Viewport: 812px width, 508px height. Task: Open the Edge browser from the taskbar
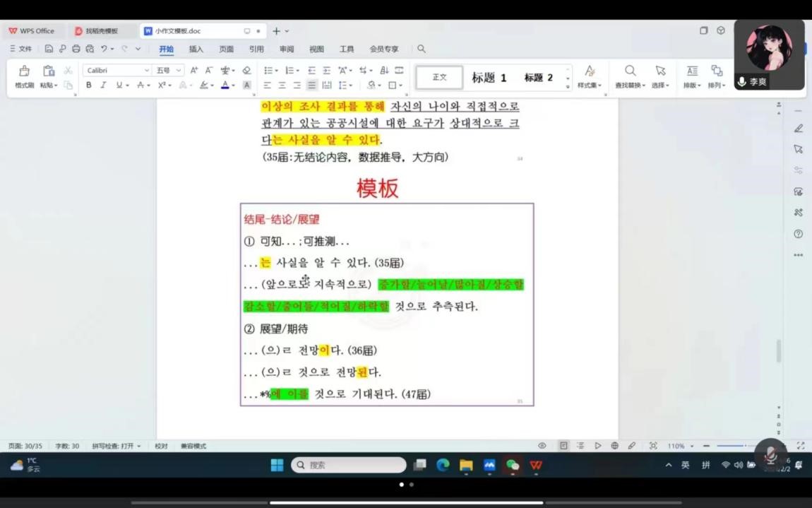point(443,465)
